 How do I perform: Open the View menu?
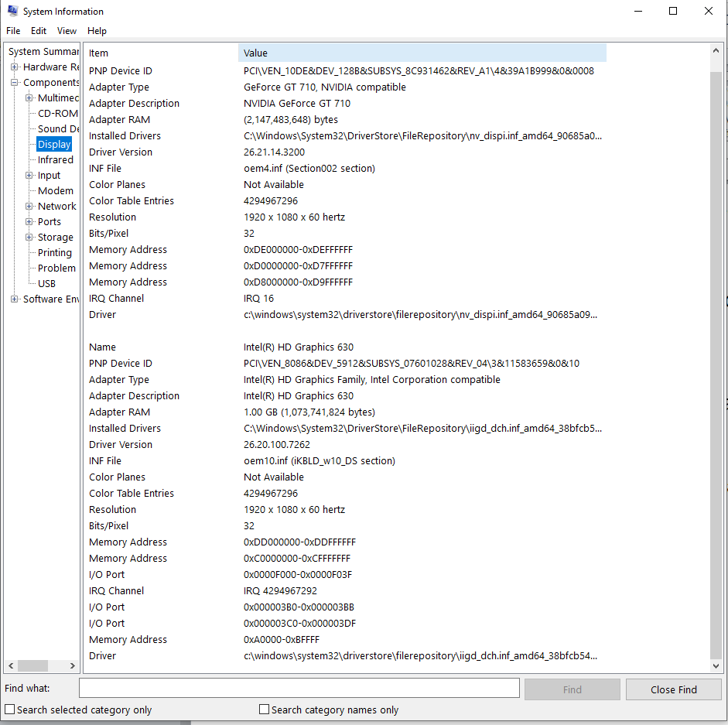click(67, 31)
